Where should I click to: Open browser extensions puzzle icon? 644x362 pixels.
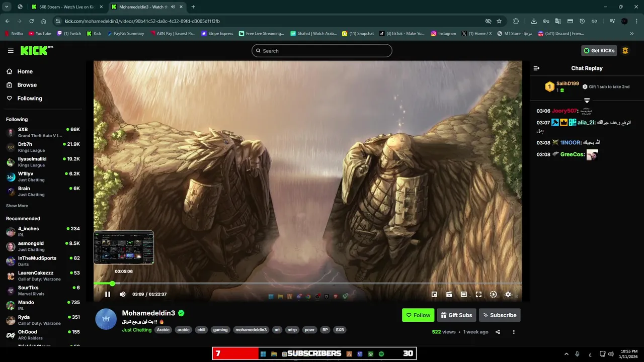coord(516,21)
